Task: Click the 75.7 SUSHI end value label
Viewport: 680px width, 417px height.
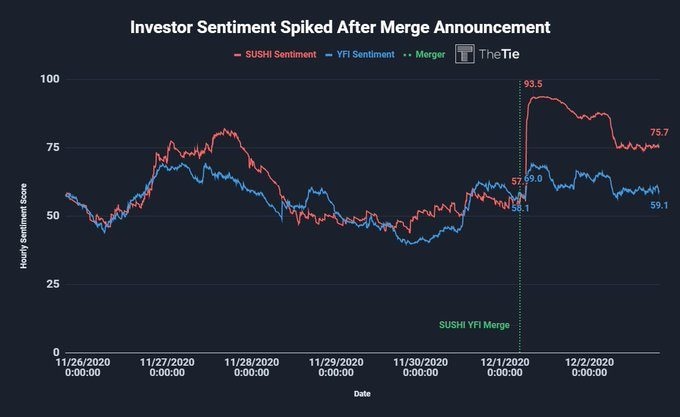Action: pyautogui.click(x=659, y=132)
